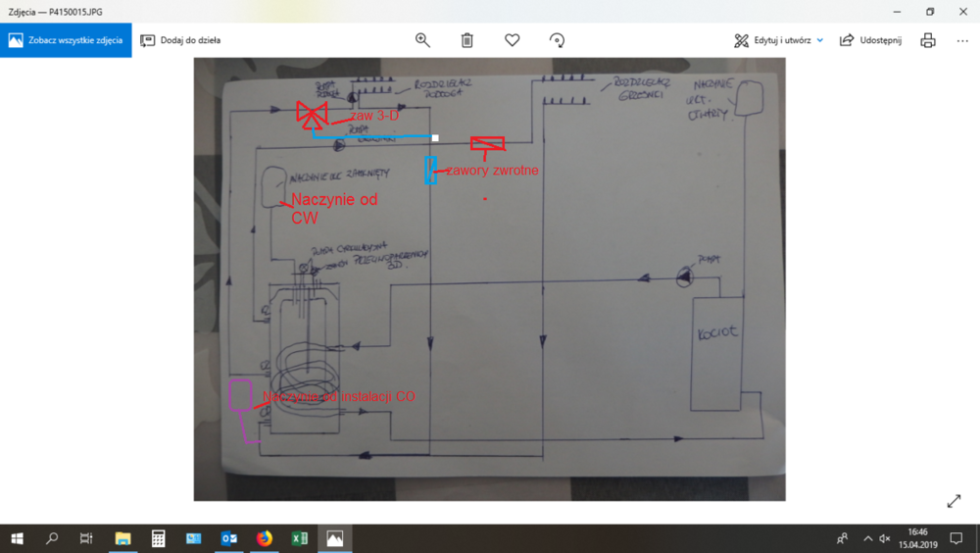Screen dimensions: 980x553
Task: Click Udostępnij to share the photo
Action: (870, 40)
